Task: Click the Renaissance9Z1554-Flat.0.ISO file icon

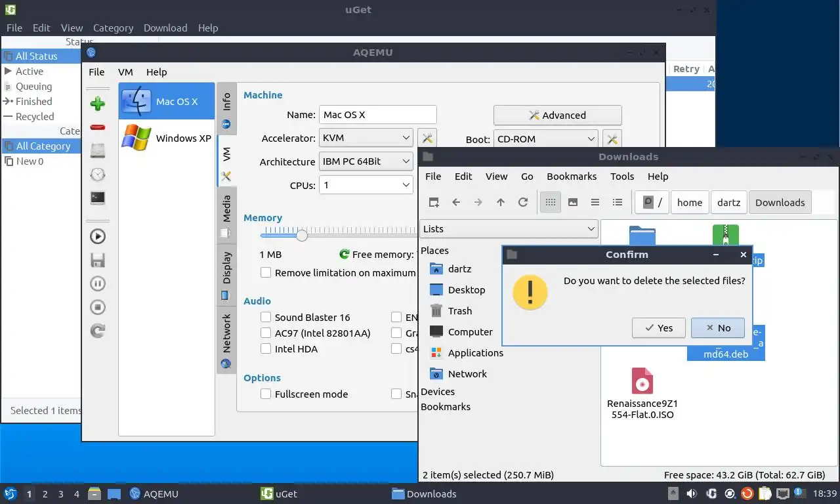Action: pyautogui.click(x=642, y=381)
